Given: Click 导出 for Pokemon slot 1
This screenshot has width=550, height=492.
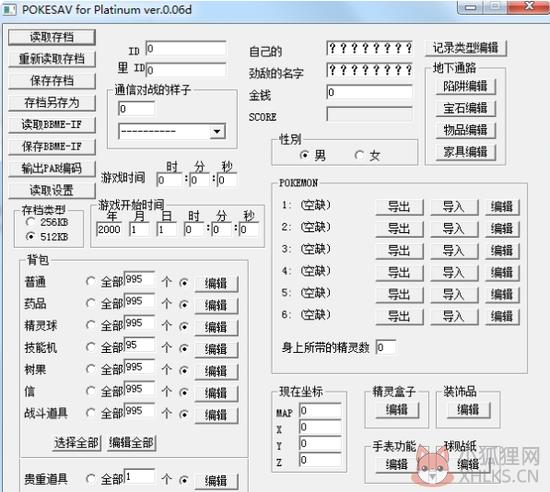Looking at the screenshot, I should (x=399, y=207).
